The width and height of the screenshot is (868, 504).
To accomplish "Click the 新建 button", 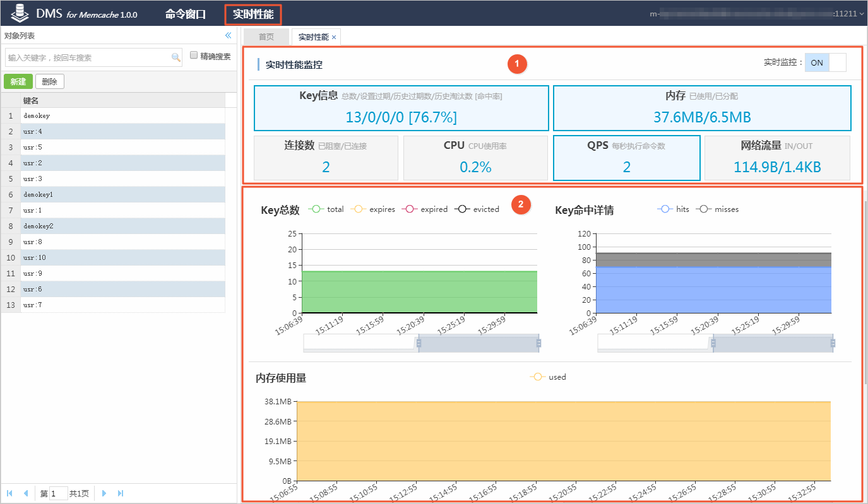I will point(18,81).
